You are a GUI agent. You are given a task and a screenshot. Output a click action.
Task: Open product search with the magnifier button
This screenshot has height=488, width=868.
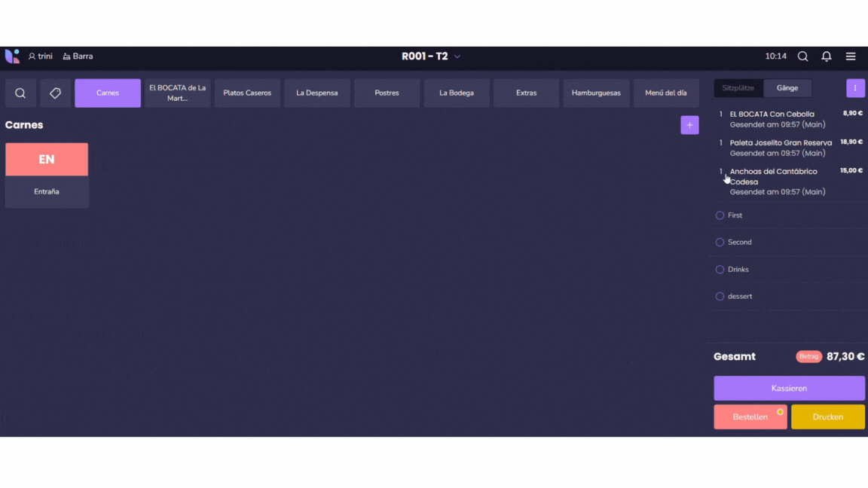pyautogui.click(x=20, y=93)
